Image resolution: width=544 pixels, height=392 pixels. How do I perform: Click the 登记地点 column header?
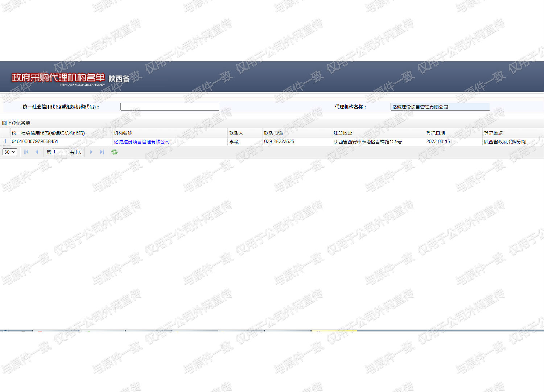click(x=493, y=133)
